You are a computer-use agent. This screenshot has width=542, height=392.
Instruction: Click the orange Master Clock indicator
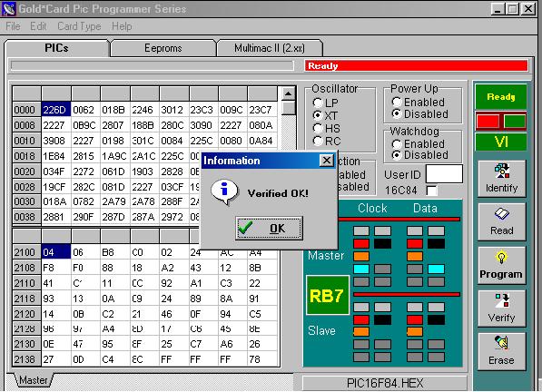click(361, 256)
